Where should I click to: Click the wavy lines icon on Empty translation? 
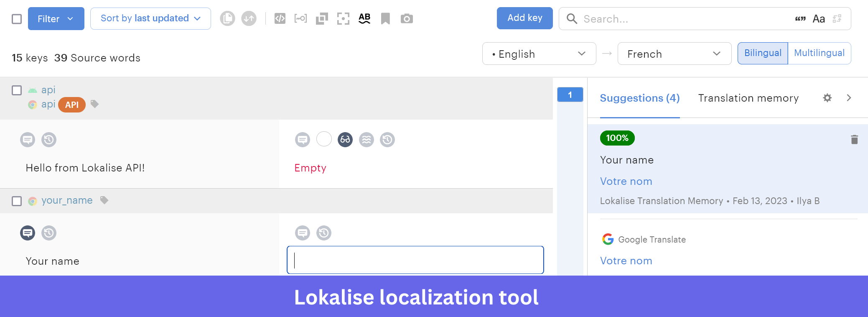(x=367, y=140)
